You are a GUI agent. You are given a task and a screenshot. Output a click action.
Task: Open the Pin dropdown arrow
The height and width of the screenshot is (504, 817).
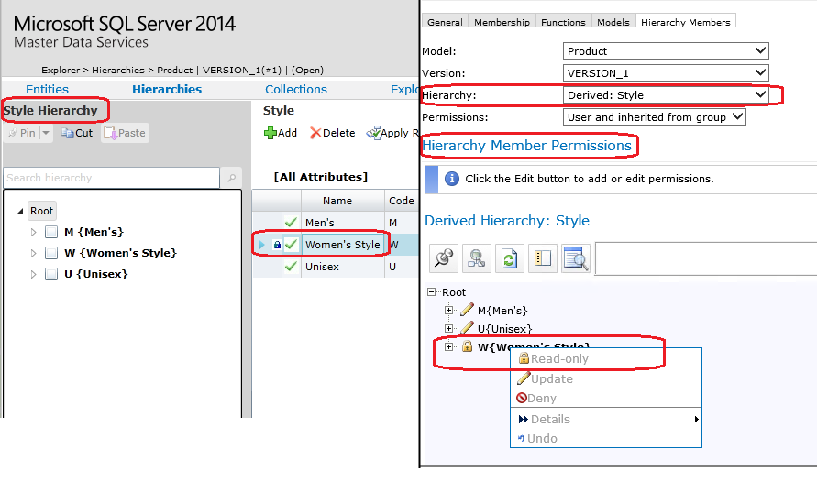coord(46,133)
